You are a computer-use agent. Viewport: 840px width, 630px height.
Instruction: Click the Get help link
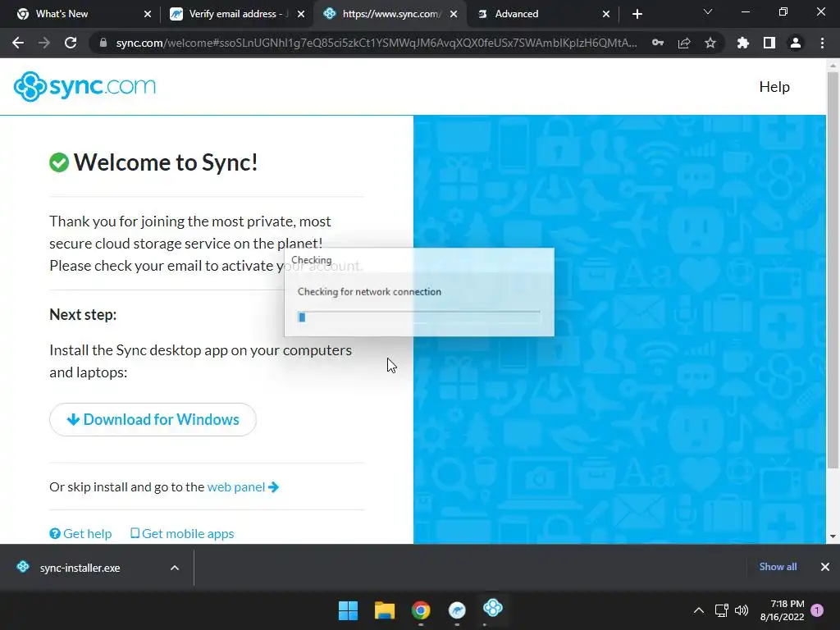tap(81, 533)
